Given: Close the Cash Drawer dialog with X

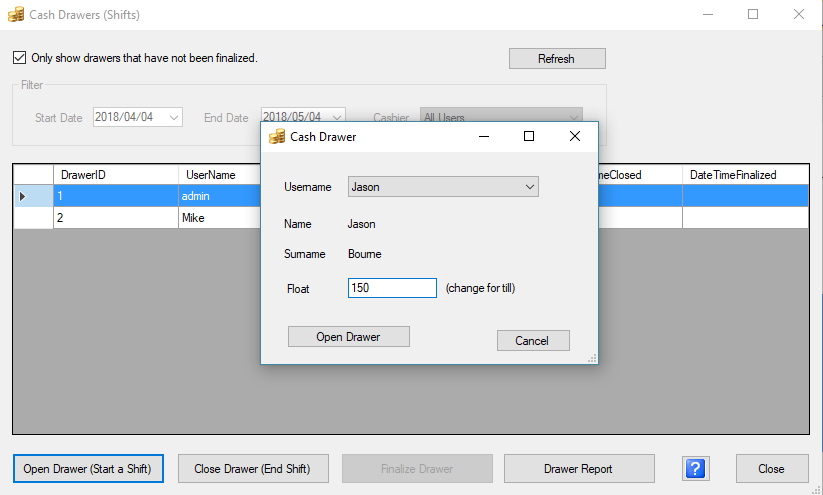Looking at the screenshot, I should pos(575,136).
